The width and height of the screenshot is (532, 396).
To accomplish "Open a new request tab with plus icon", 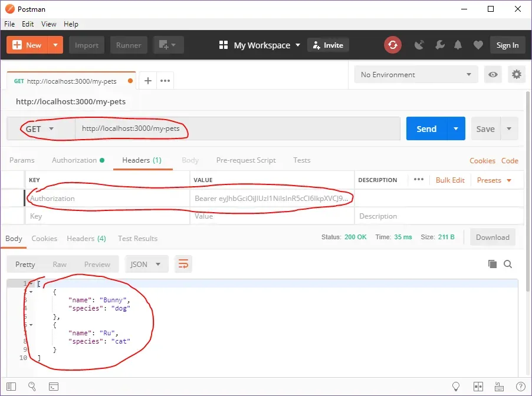I will point(148,81).
